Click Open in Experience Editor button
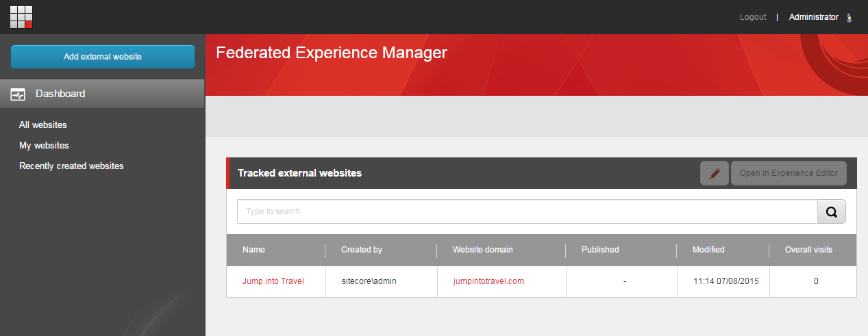Viewport: 868px width, 336px height. pyautogui.click(x=789, y=173)
